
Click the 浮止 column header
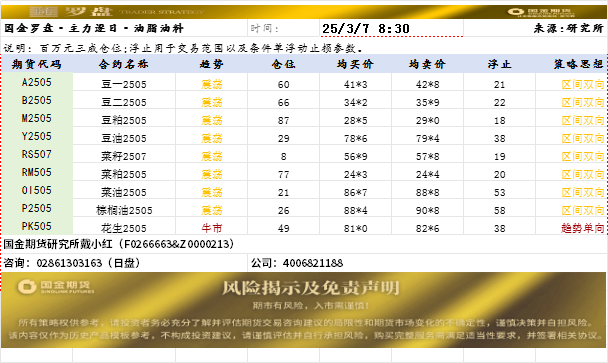tap(499, 64)
